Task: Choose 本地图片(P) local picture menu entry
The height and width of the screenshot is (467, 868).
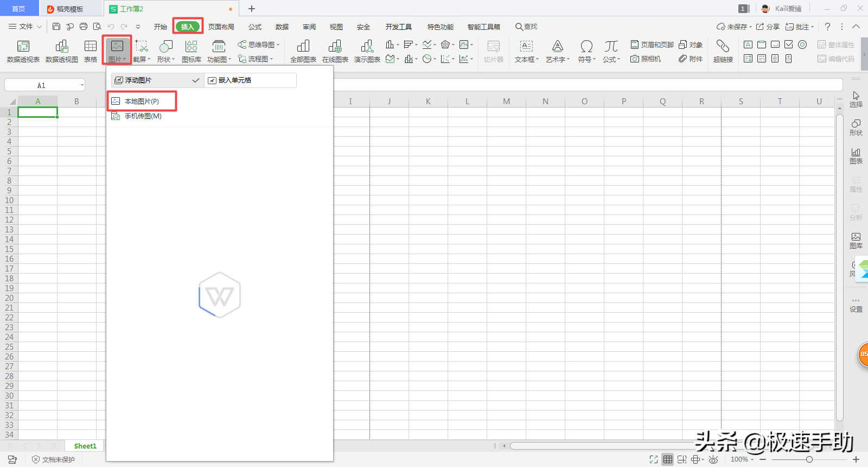Action: [x=142, y=102]
